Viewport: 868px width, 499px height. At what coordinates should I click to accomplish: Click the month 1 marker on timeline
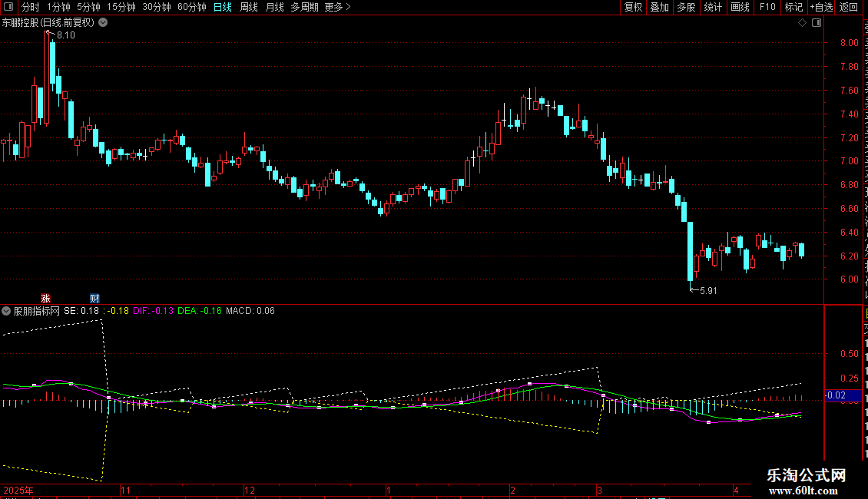[389, 490]
